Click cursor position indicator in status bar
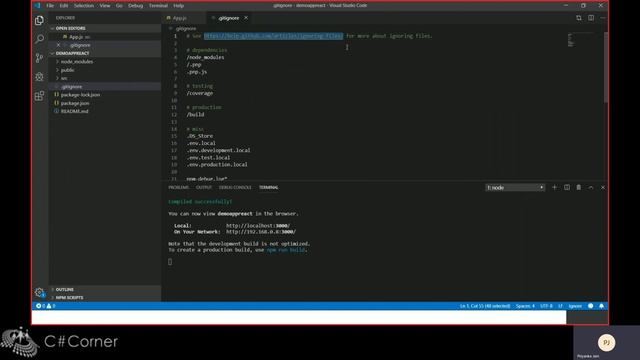Viewport: 640px width, 360px height. point(485,306)
